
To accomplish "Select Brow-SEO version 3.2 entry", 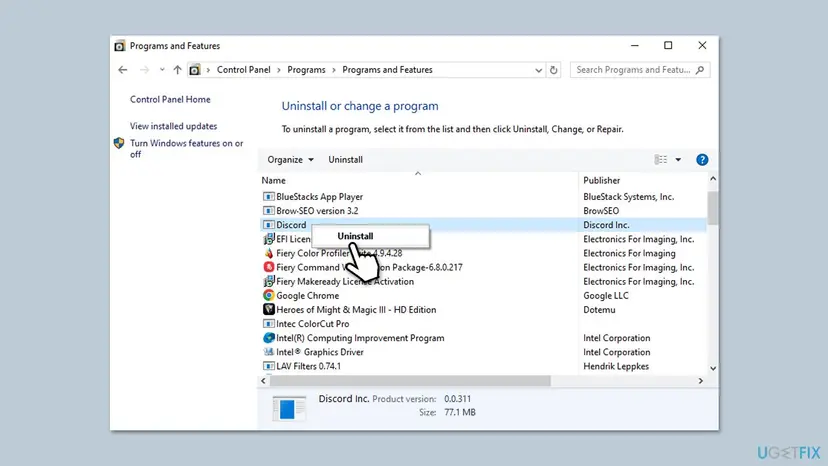I will 317,211.
